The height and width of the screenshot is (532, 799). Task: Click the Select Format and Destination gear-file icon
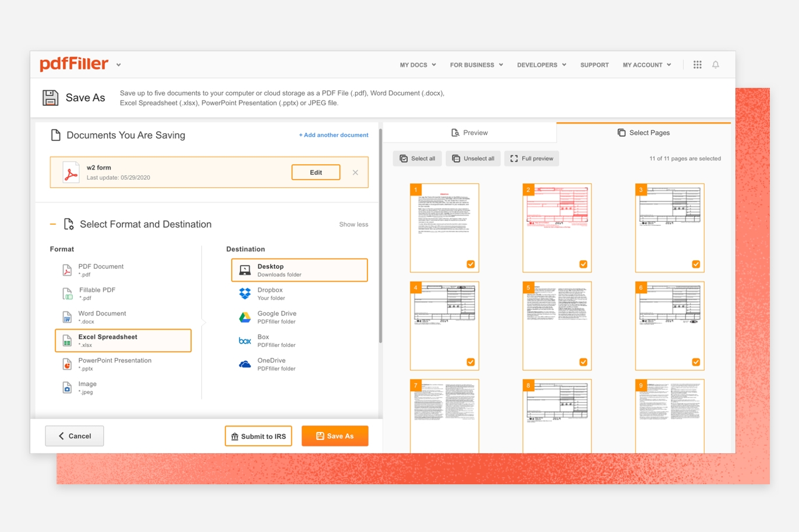pyautogui.click(x=69, y=224)
